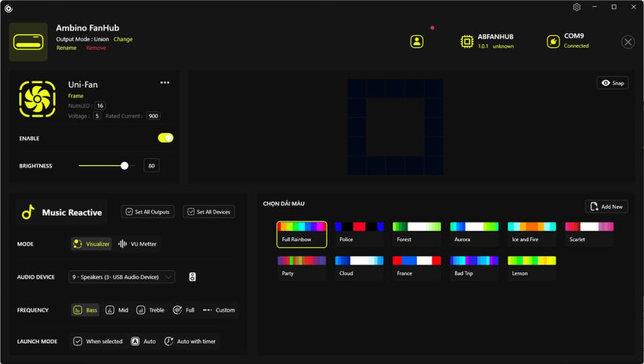The width and height of the screenshot is (644, 364).
Task: Select the Aurora color palette
Action: click(474, 234)
